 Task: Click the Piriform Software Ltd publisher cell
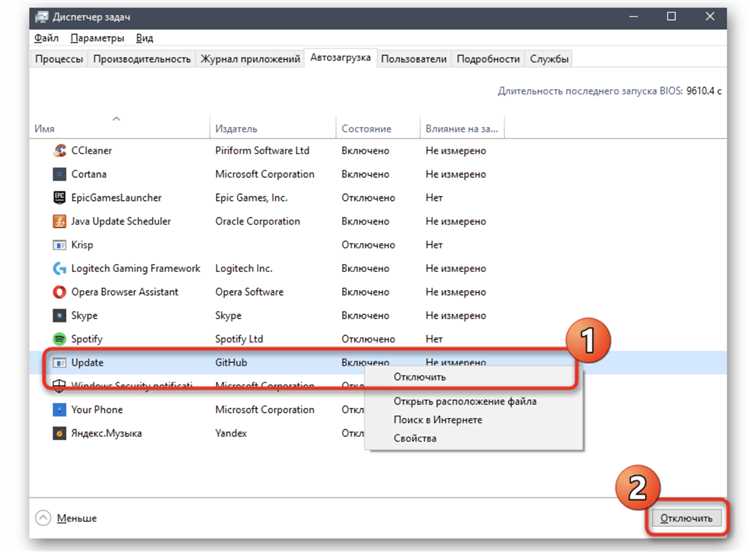click(x=262, y=151)
